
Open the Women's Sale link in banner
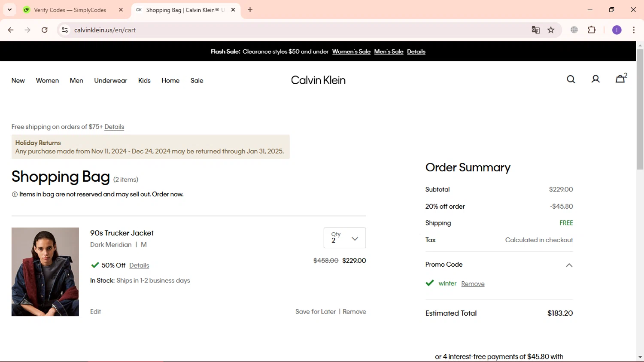351,52
